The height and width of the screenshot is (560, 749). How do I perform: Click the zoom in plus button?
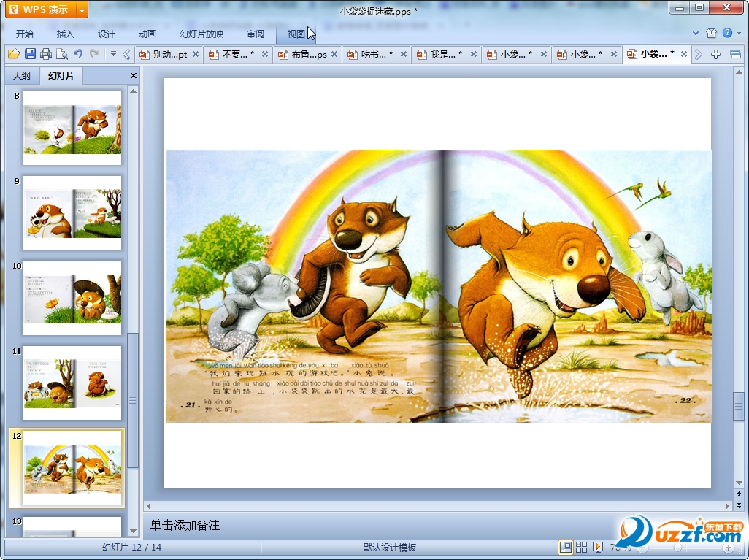click(728, 548)
